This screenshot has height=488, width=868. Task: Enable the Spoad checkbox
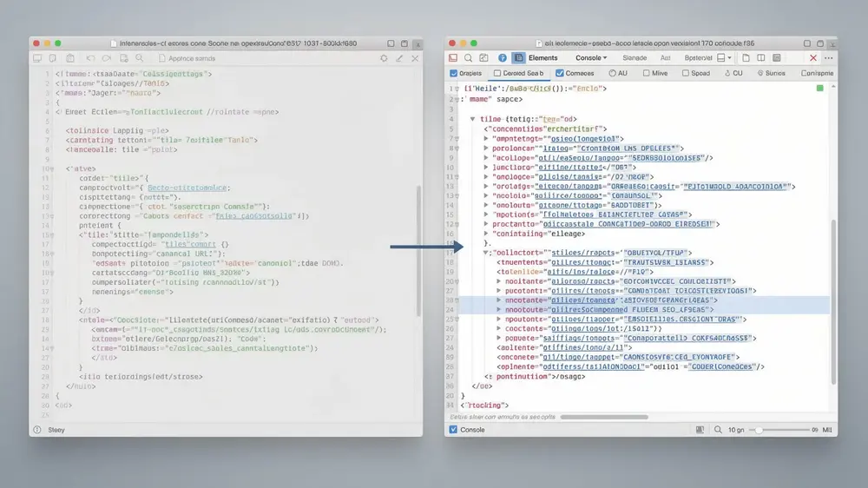(x=686, y=73)
